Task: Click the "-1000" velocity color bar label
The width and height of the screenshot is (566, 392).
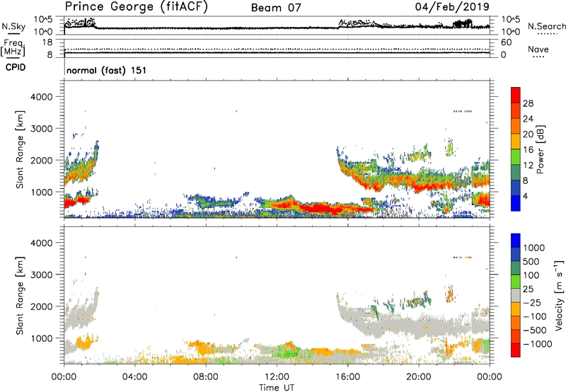Action: click(x=537, y=344)
